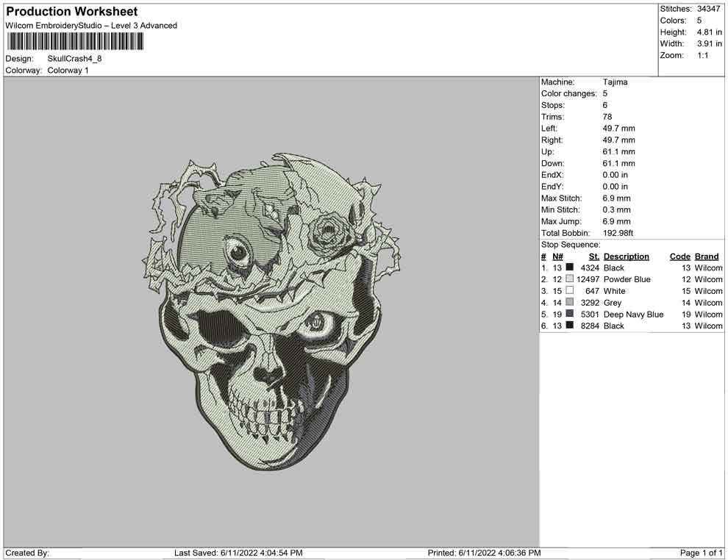Click the Stitches count 34347
This screenshot has width=728, height=560.
708,9
